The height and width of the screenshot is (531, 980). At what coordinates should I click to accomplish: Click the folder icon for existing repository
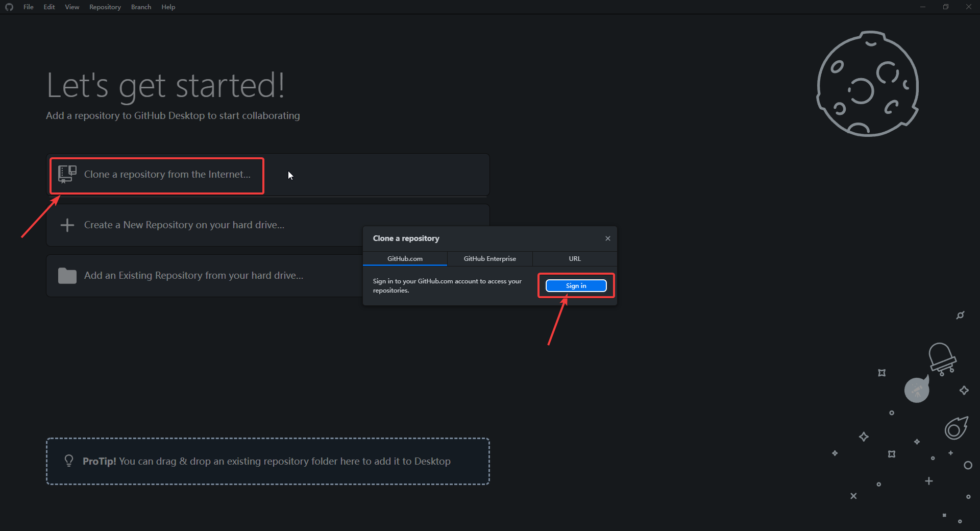(x=67, y=276)
